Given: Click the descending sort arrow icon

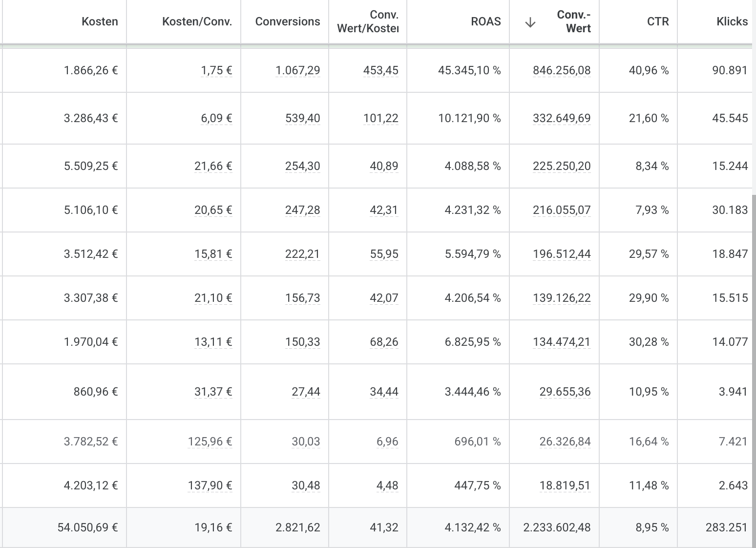Looking at the screenshot, I should [529, 21].
